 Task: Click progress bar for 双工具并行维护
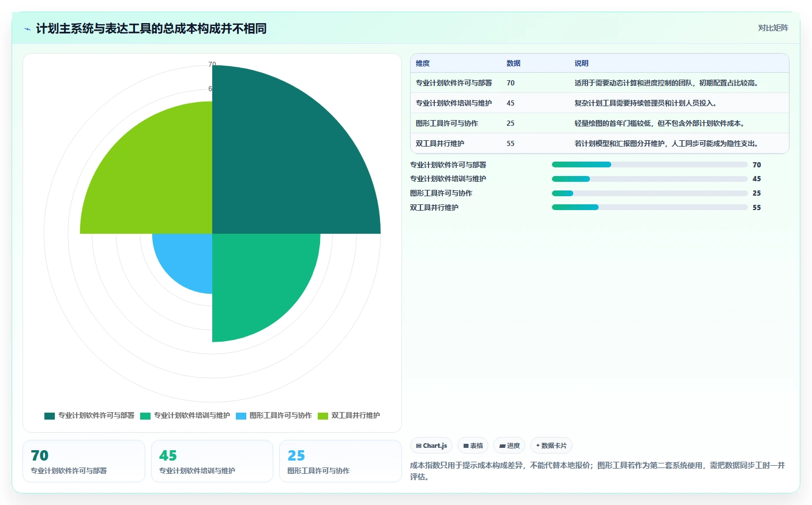[x=650, y=207]
